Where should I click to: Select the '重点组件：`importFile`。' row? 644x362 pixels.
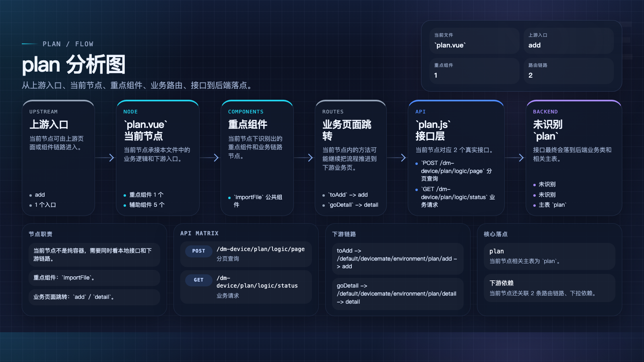94,278
